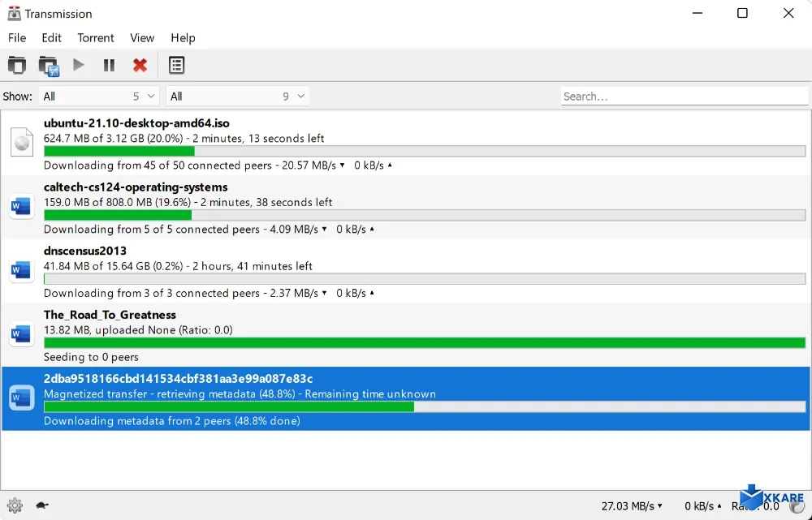812x520 pixels.
Task: Click the Open URL toolbar icon with globe
Action: [49, 66]
